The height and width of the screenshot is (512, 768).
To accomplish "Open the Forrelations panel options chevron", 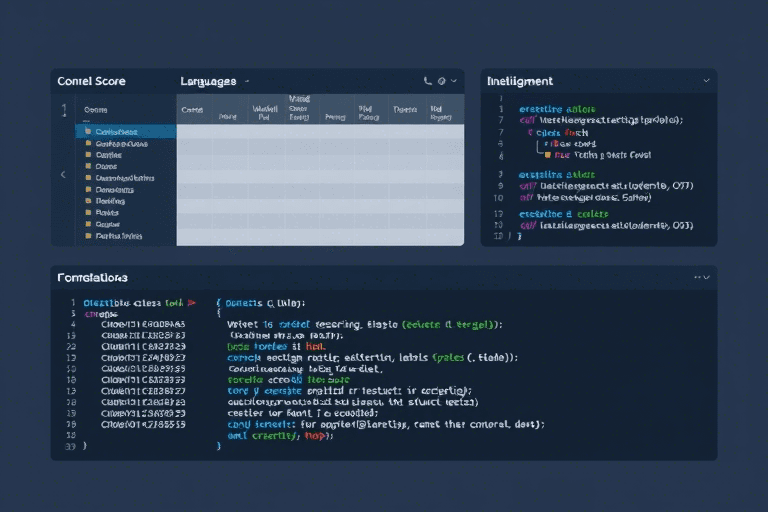I will click(707, 277).
